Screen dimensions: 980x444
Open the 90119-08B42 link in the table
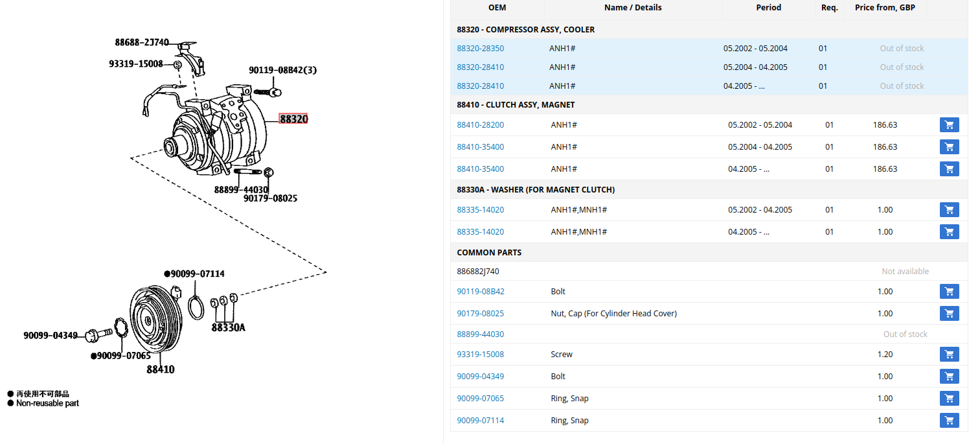481,292
